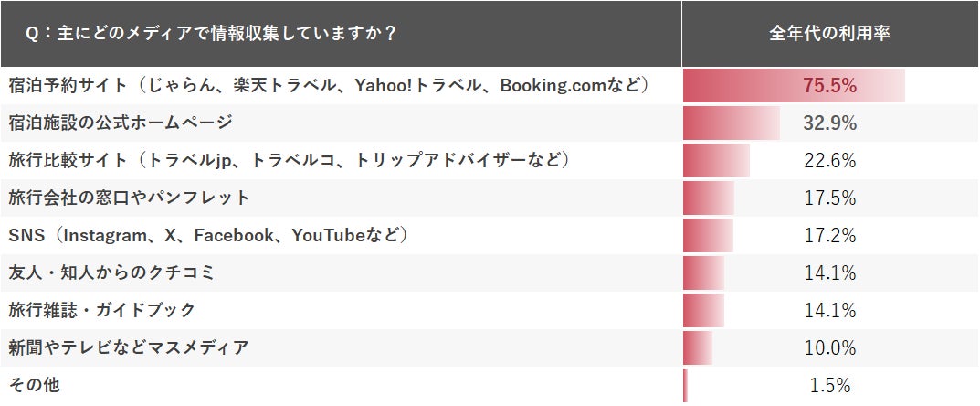
Task: Click the 22.6% percentage value
Action: tap(829, 161)
